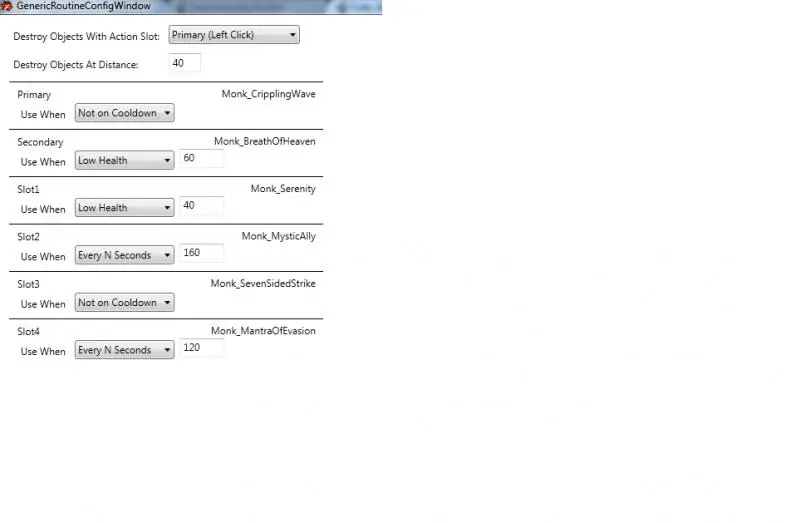Click the Slot2 seconds field showing 160
Viewport: 800px width, 523px height.
pos(201,253)
